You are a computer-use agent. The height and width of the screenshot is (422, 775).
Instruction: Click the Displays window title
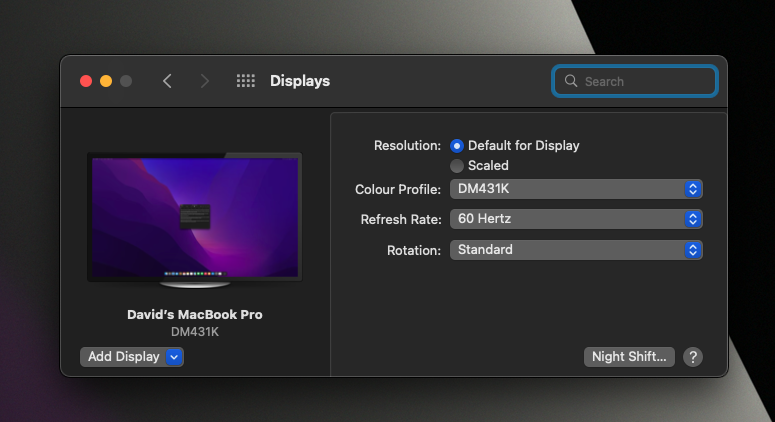point(300,81)
